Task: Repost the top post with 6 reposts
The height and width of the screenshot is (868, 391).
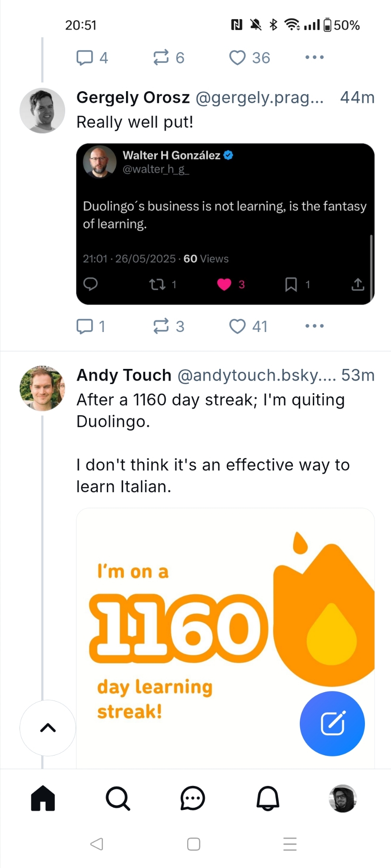Action: point(161,58)
